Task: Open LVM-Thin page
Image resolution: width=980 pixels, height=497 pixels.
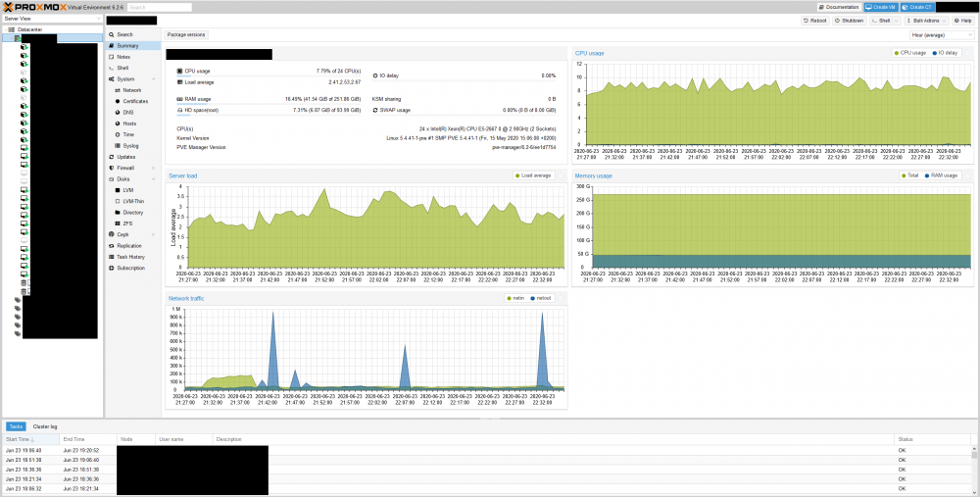Action: point(133,201)
